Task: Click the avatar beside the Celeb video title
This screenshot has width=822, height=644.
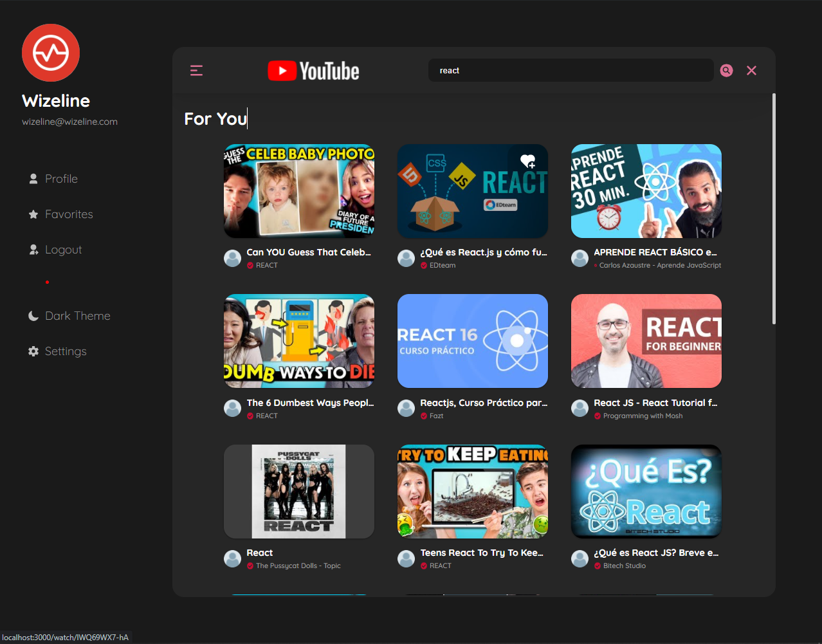Action: pos(232,258)
